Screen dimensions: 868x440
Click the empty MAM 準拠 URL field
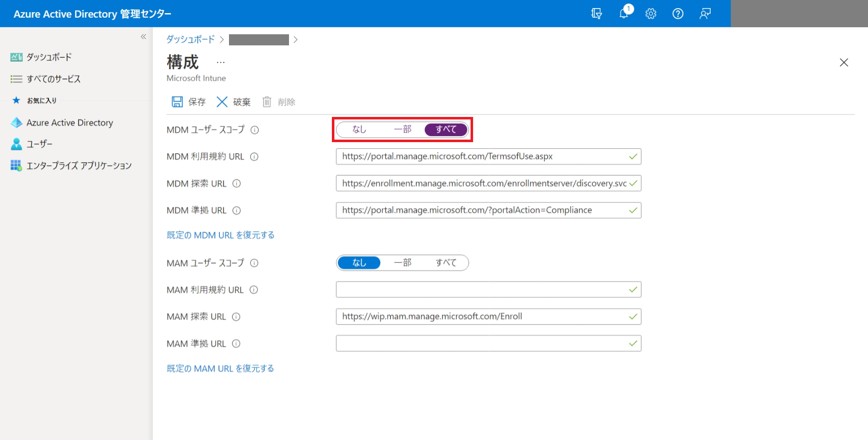pos(488,343)
